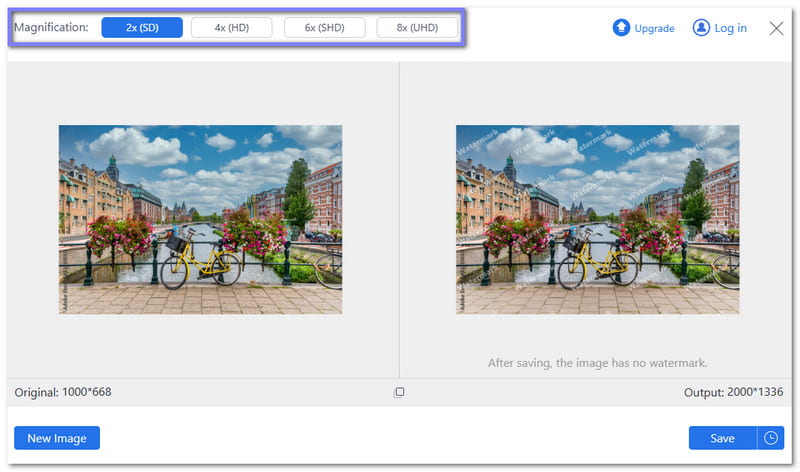Select the 2x (SD) magnification option
The image size is (800, 472).
[x=142, y=28]
